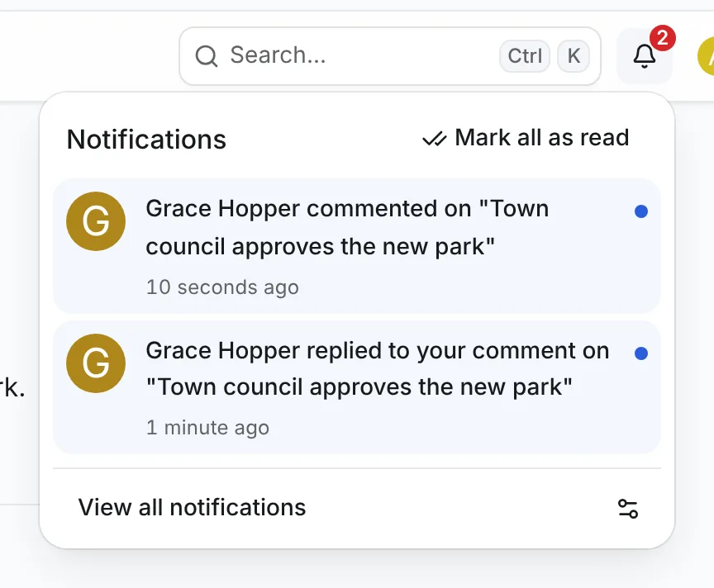
Task: Click unread dot on replied notification
Action: tap(641, 353)
